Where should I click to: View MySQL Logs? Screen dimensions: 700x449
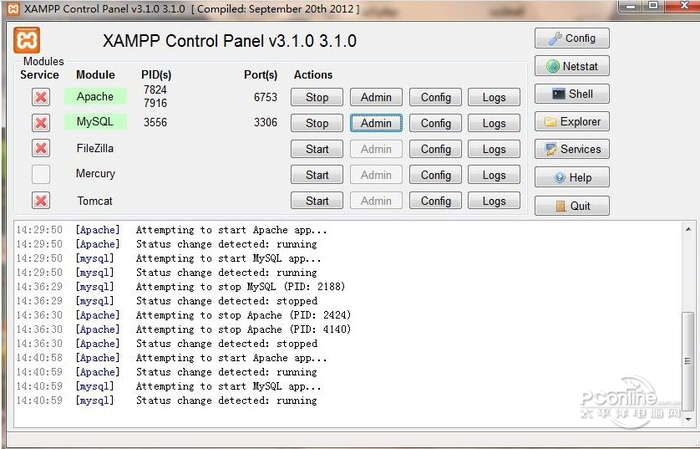coord(494,123)
